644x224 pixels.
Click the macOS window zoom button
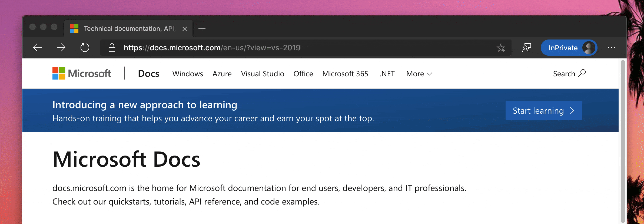tap(54, 27)
